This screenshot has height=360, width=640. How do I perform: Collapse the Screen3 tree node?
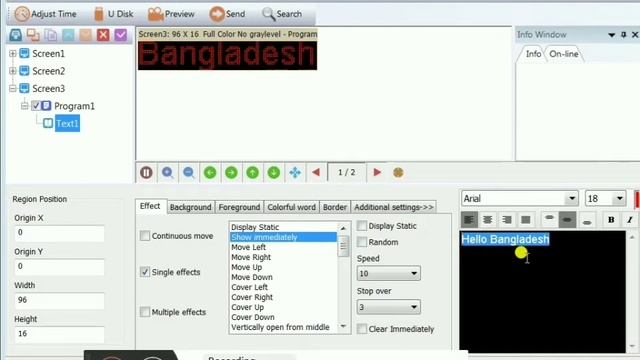pos(13,89)
